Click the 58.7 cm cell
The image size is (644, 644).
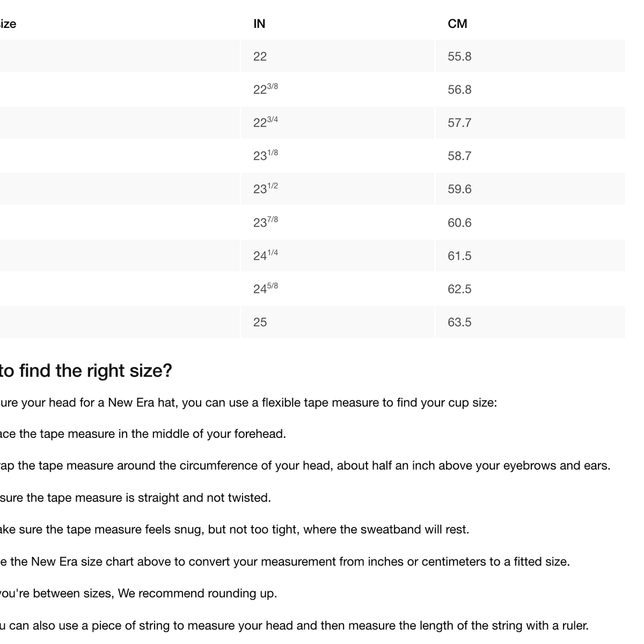[530, 156]
